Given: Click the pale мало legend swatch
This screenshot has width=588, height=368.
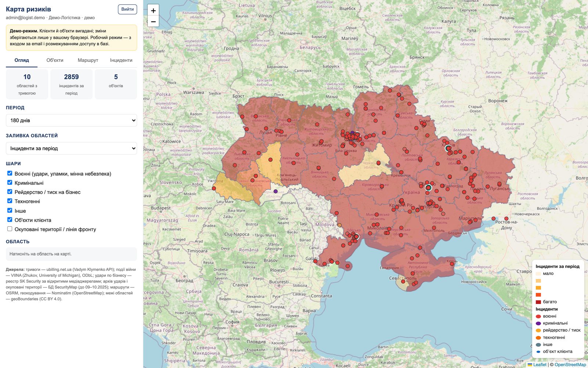Looking at the screenshot, I should (538, 273).
